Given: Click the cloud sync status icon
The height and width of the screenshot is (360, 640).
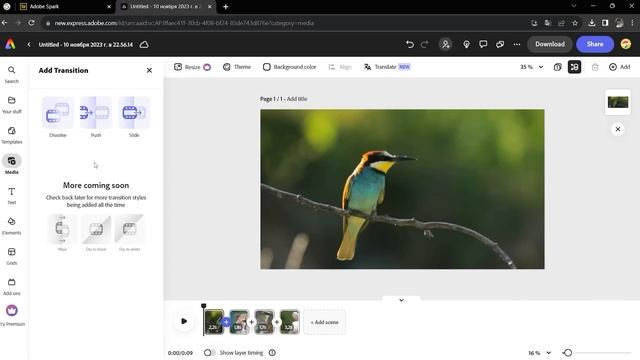Looking at the screenshot, I should click(144, 44).
